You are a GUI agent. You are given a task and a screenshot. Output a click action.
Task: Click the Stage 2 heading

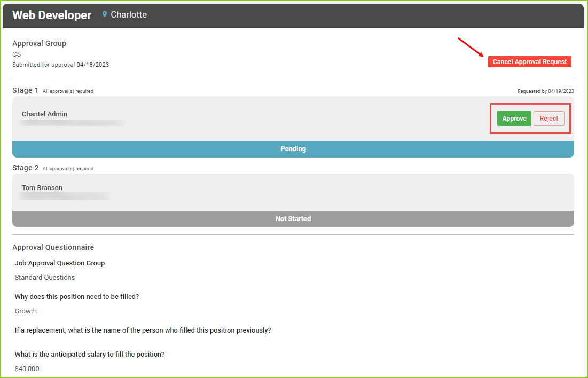[25, 168]
